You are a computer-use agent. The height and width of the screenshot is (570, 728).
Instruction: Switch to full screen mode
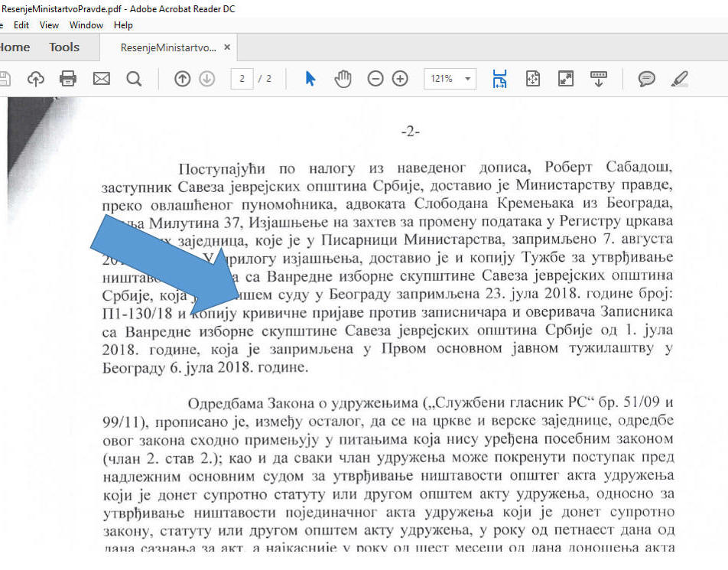pyautogui.click(x=566, y=79)
